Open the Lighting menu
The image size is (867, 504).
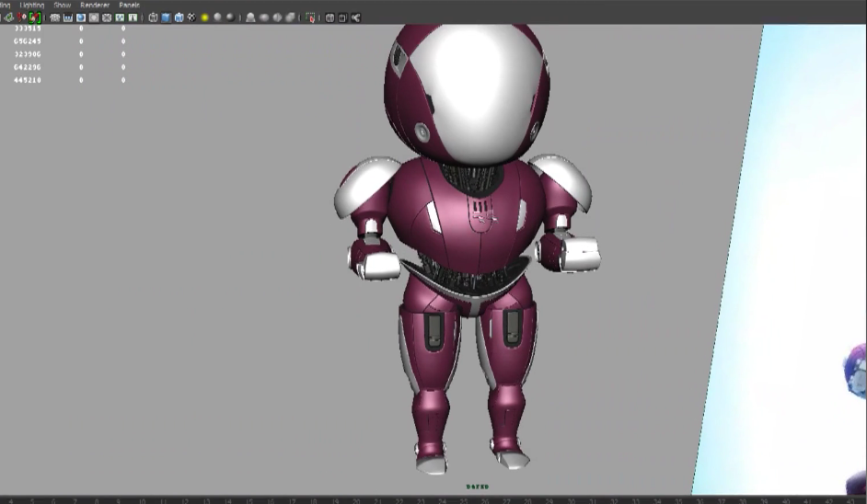click(31, 5)
